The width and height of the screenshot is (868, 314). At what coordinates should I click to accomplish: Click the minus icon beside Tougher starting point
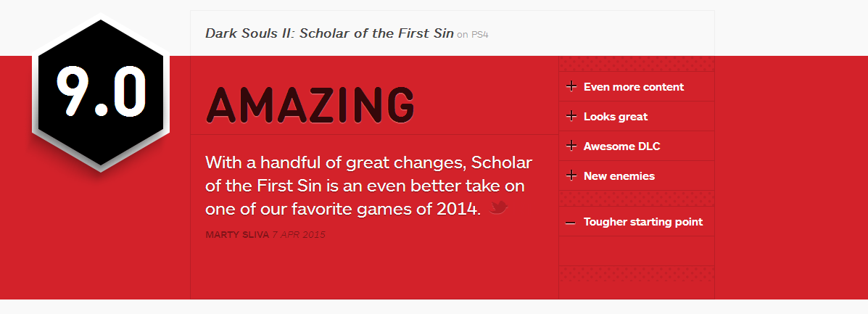point(571,222)
